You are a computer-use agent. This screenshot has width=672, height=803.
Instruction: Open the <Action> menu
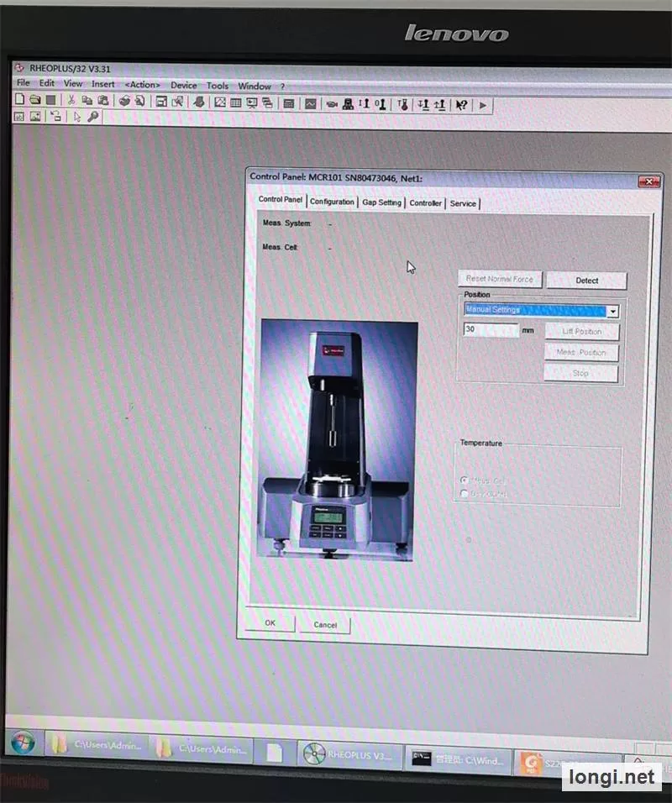[x=143, y=85]
